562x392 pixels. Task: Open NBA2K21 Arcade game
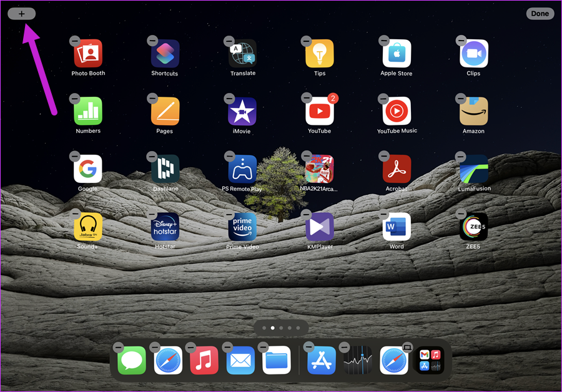[x=320, y=169]
